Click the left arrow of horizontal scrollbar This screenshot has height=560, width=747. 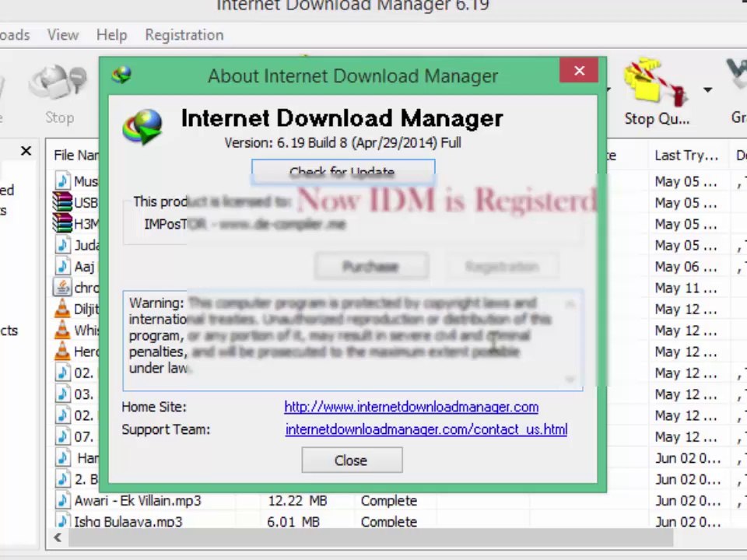pos(58,537)
